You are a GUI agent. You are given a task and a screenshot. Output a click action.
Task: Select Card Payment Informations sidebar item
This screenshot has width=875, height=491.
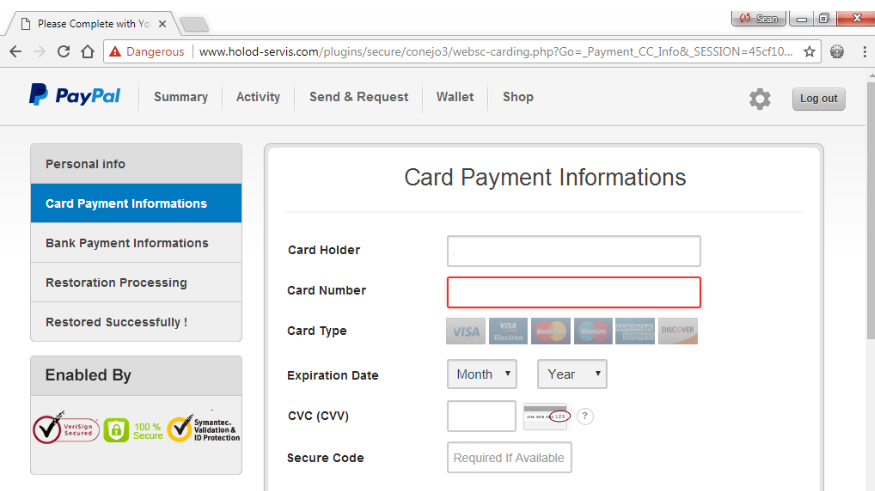(136, 204)
